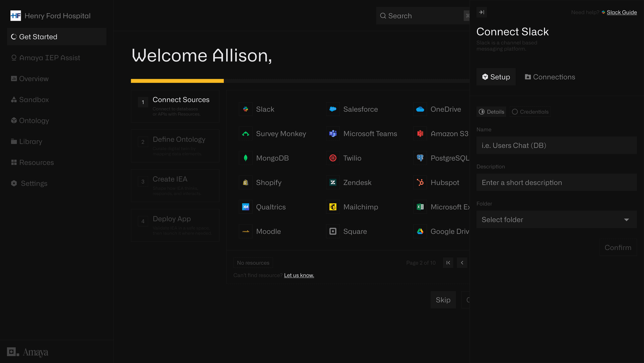Open the Select folder dropdown

pyautogui.click(x=556, y=220)
